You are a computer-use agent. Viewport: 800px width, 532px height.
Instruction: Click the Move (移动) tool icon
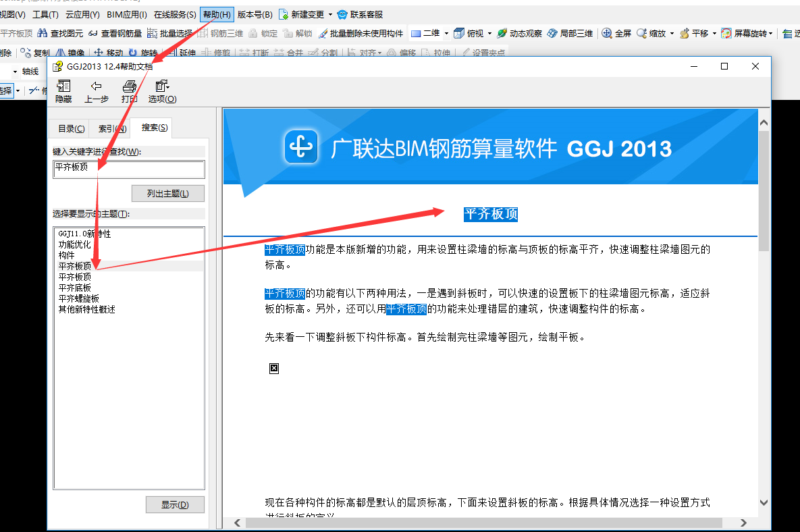click(x=99, y=52)
